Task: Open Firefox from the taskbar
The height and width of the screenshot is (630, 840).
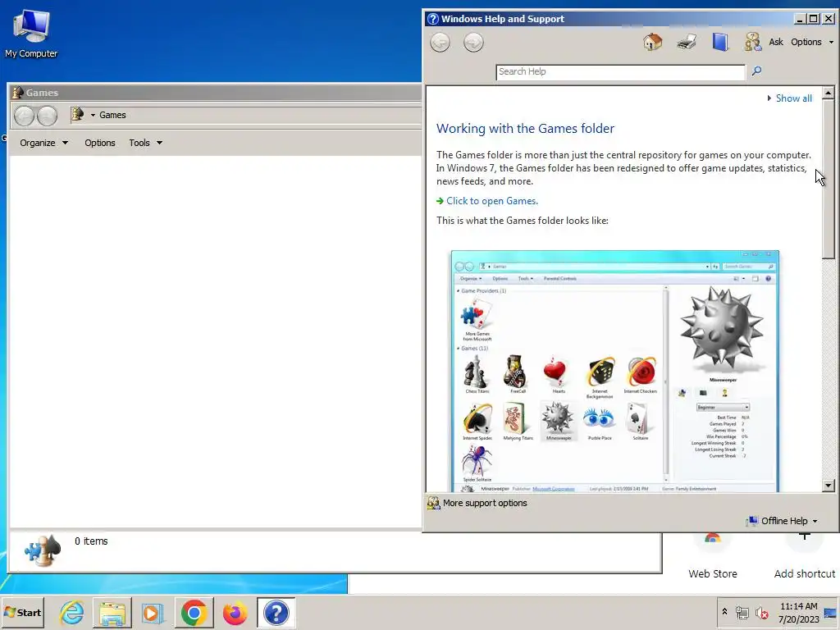Action: coord(235,612)
